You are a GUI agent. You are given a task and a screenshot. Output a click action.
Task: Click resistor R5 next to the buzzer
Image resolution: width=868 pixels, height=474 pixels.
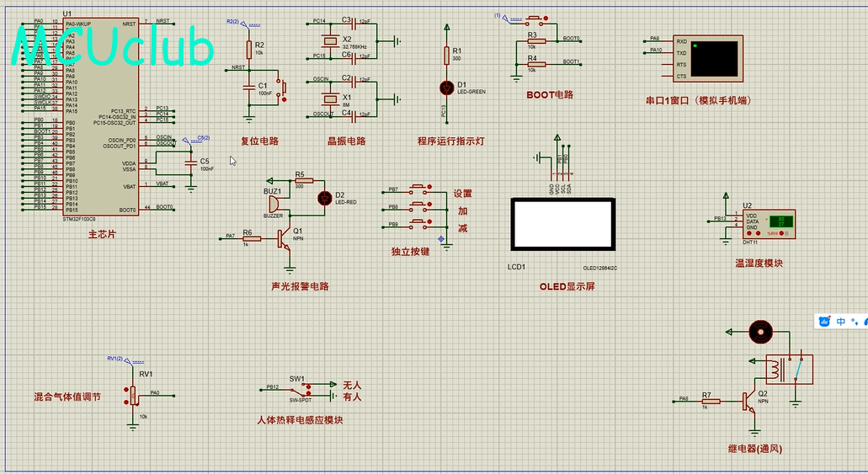[304, 180]
